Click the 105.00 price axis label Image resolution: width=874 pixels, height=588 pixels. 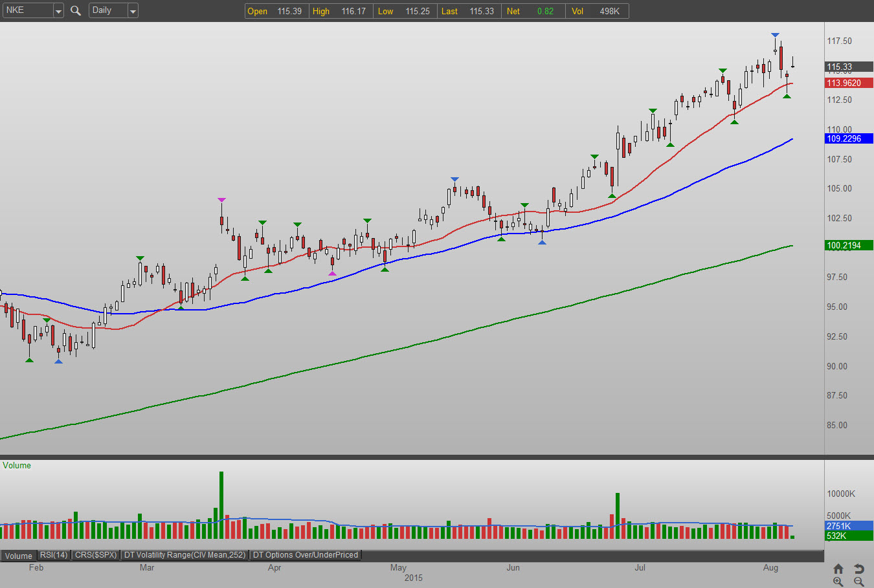click(x=839, y=188)
